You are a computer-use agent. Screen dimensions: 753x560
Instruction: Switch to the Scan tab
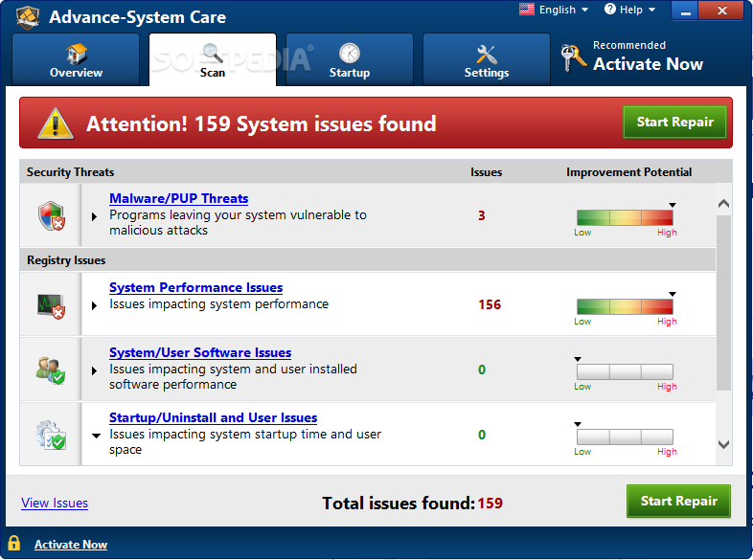pyautogui.click(x=213, y=59)
